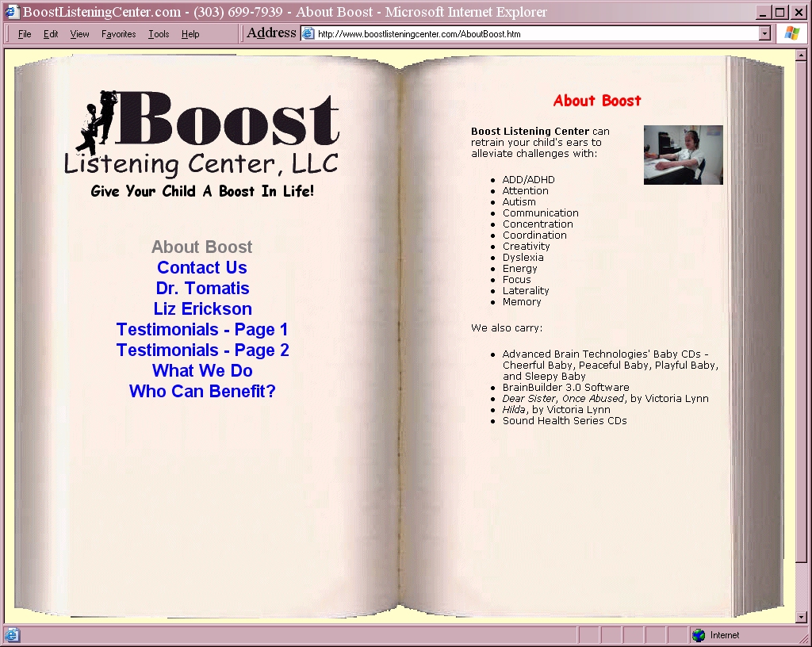Click the IE page icon in title bar
Screen dimensions: 812x647
[11, 12]
